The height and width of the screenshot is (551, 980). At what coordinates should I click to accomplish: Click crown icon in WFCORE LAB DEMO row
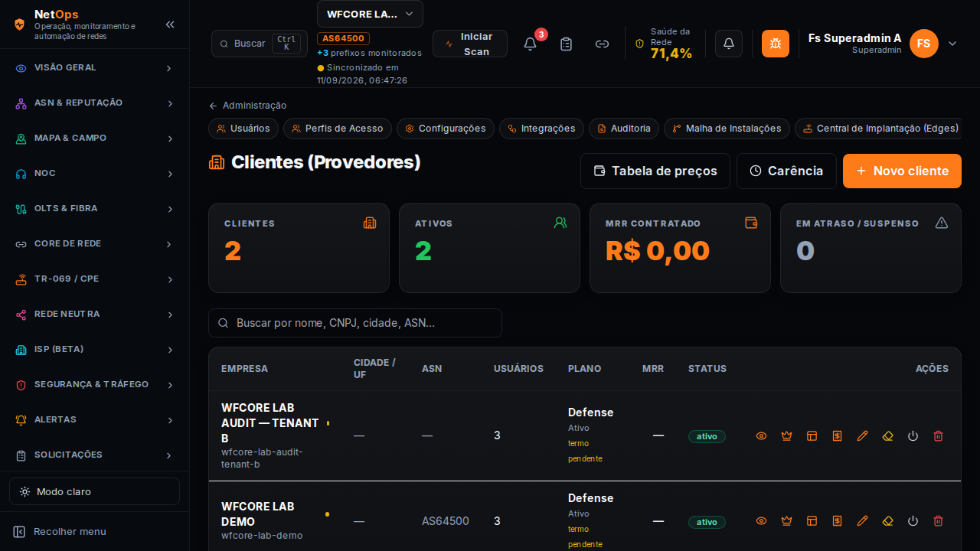[x=786, y=520]
